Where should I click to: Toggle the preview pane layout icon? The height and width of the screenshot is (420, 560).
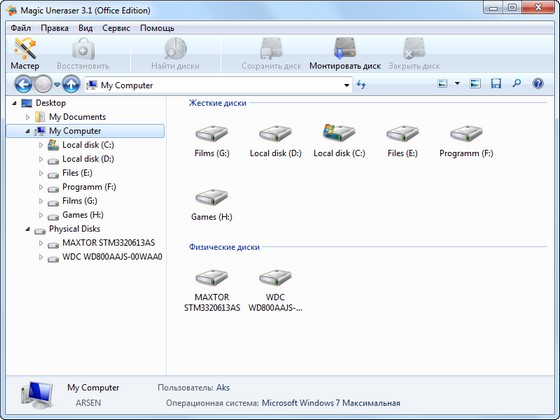click(x=475, y=84)
